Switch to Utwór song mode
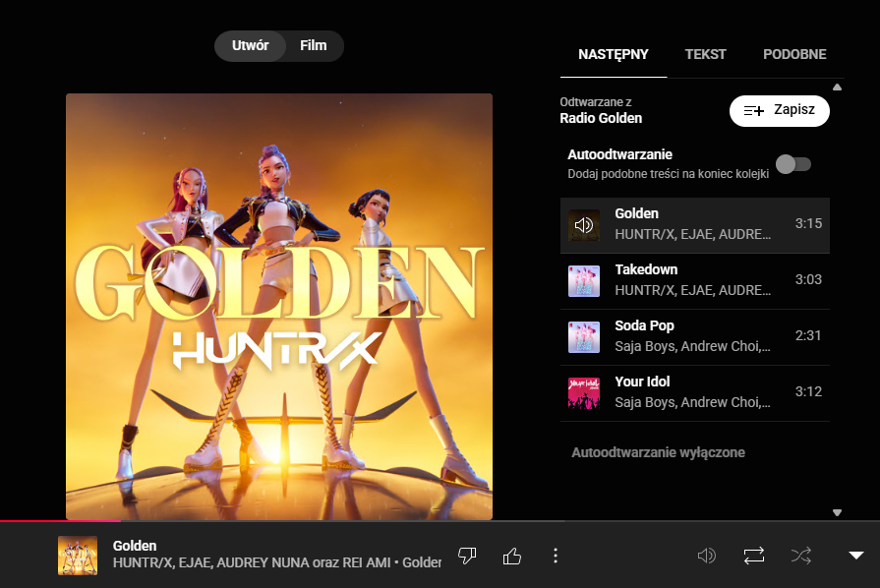Image resolution: width=880 pixels, height=588 pixels. 250,46
